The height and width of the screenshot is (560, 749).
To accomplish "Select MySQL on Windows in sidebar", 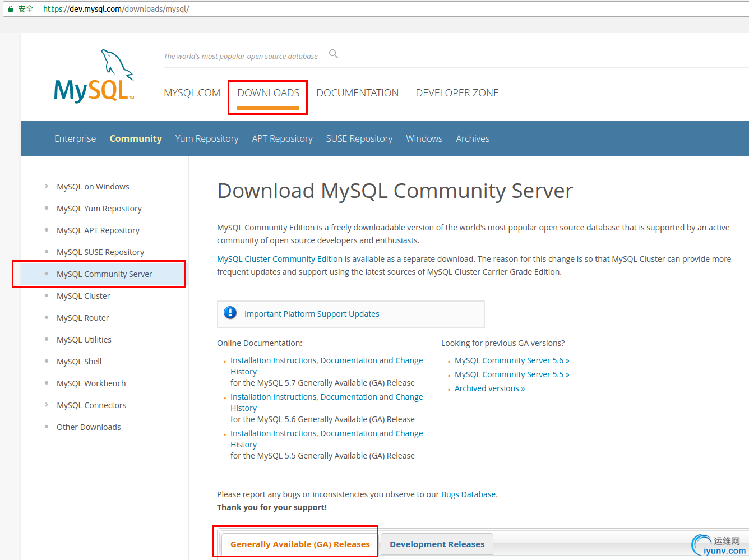I will click(x=93, y=187).
